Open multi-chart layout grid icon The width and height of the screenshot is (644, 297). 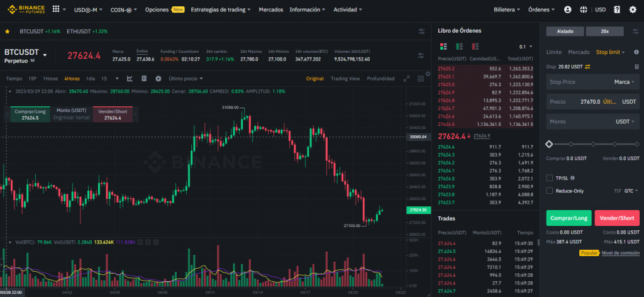(x=421, y=79)
